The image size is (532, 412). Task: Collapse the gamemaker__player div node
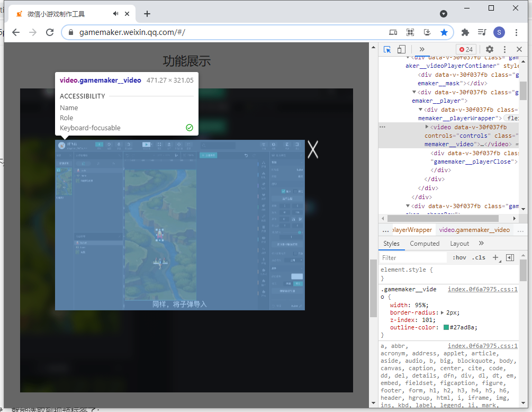pos(414,92)
